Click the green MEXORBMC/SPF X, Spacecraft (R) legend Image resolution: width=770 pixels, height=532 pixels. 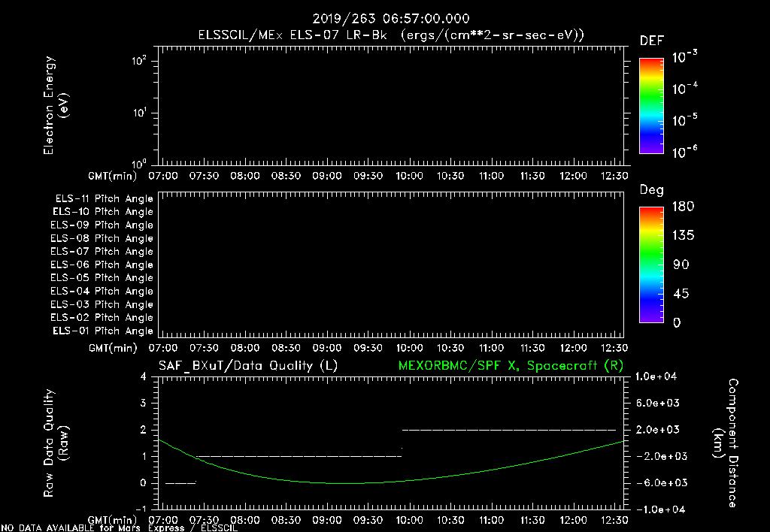click(511, 366)
